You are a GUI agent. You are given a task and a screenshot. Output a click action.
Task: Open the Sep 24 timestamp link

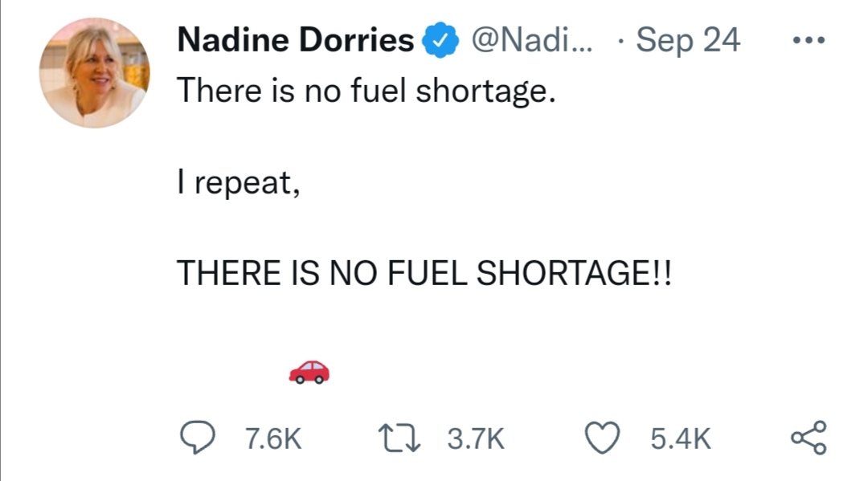point(687,40)
